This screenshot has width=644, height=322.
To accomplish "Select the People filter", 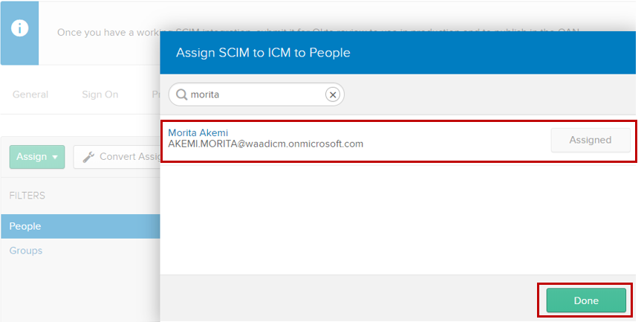I will pyautogui.click(x=25, y=226).
